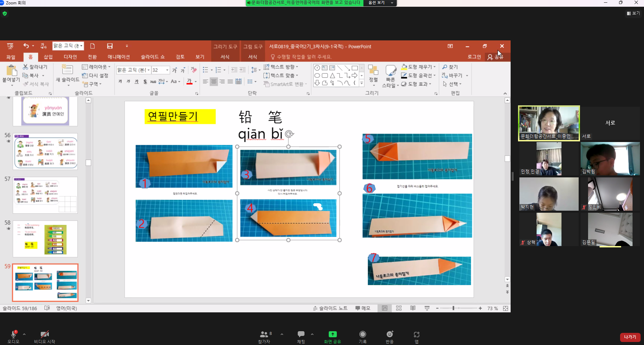Click the Zoom record (기록) icon
The height and width of the screenshot is (345, 644).
tap(362, 334)
